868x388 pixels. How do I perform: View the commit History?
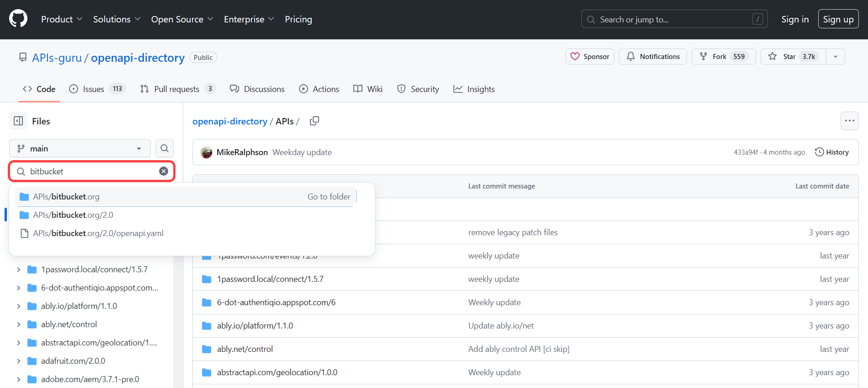coord(832,152)
